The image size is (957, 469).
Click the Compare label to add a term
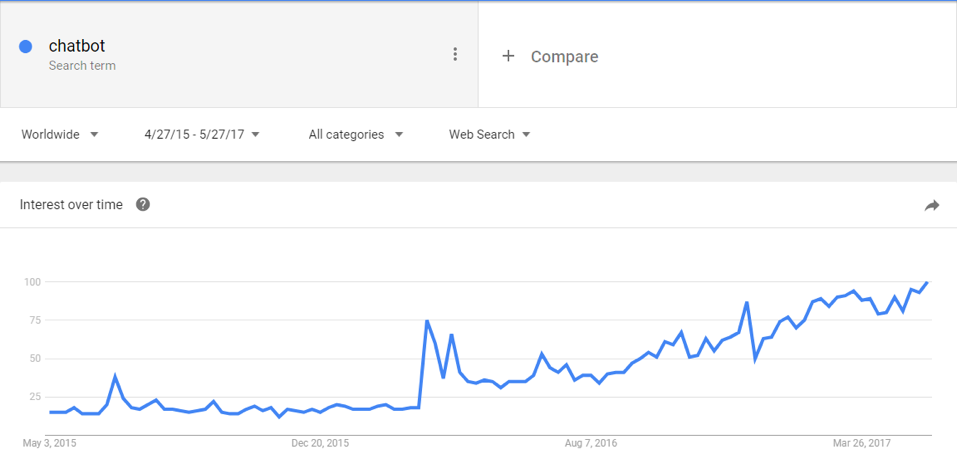[x=564, y=57]
